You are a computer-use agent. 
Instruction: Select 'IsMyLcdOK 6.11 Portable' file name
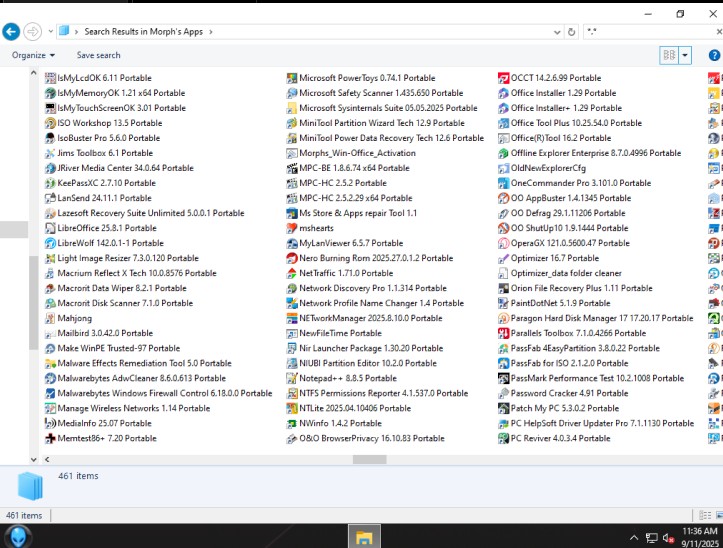click(x=104, y=78)
